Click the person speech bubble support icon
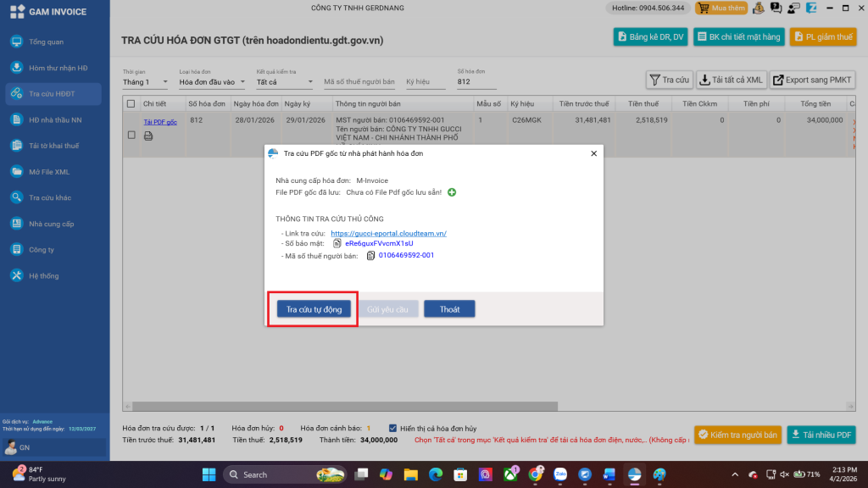The height and width of the screenshot is (488, 868). (x=794, y=8)
